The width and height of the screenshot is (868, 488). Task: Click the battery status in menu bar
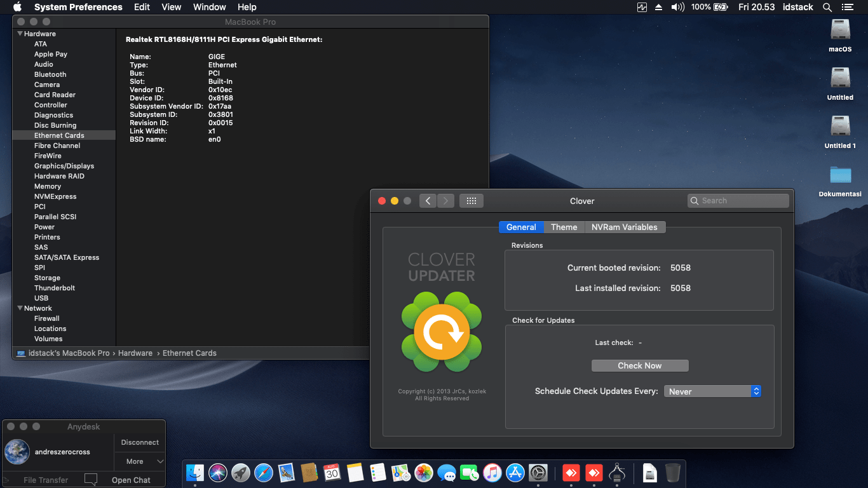coord(709,7)
